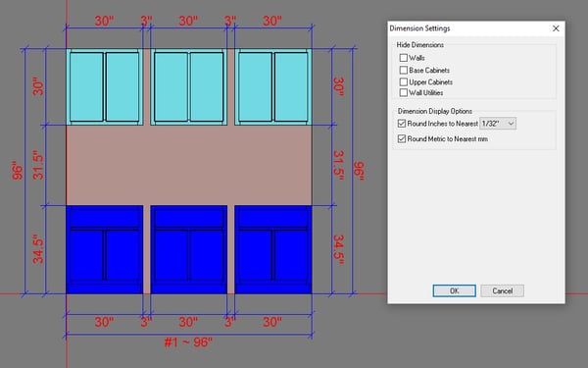Screen dimensions: 588x368
Task: Click the OK button
Action: click(x=454, y=290)
